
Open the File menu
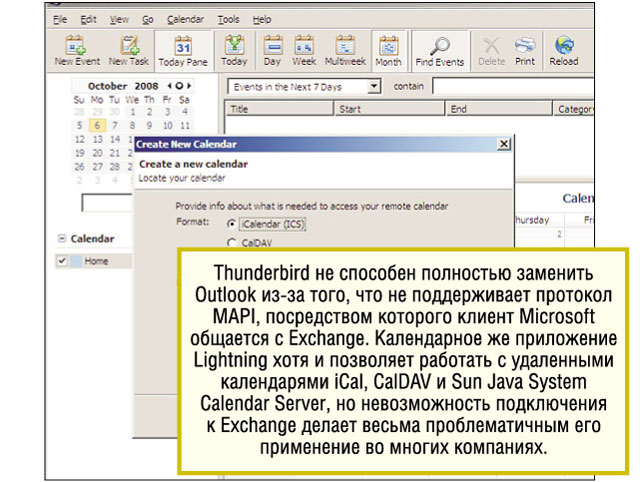[x=60, y=19]
